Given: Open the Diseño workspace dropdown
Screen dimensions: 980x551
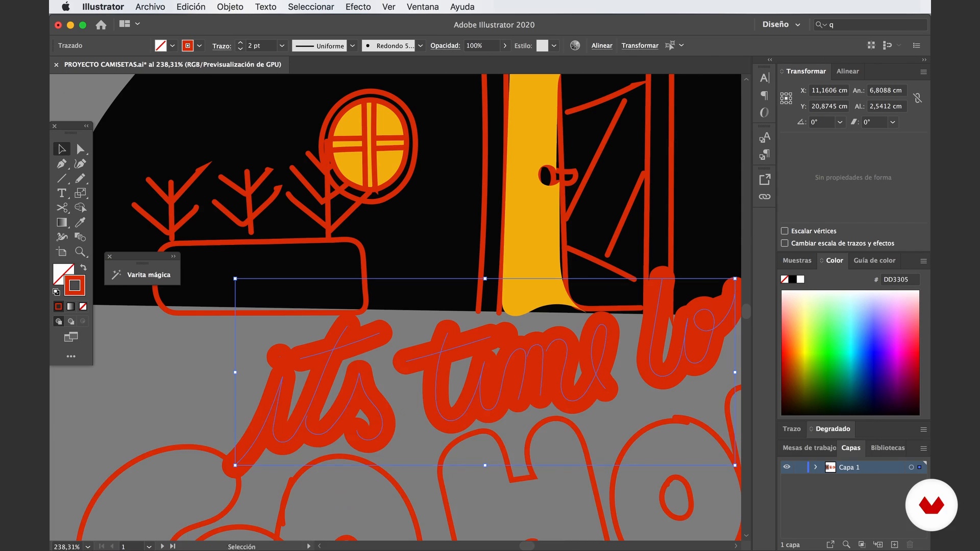Looking at the screenshot, I should pos(781,24).
